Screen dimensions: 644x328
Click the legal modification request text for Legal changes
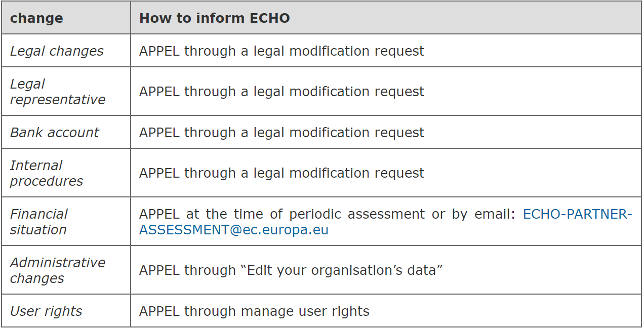[339, 51]
